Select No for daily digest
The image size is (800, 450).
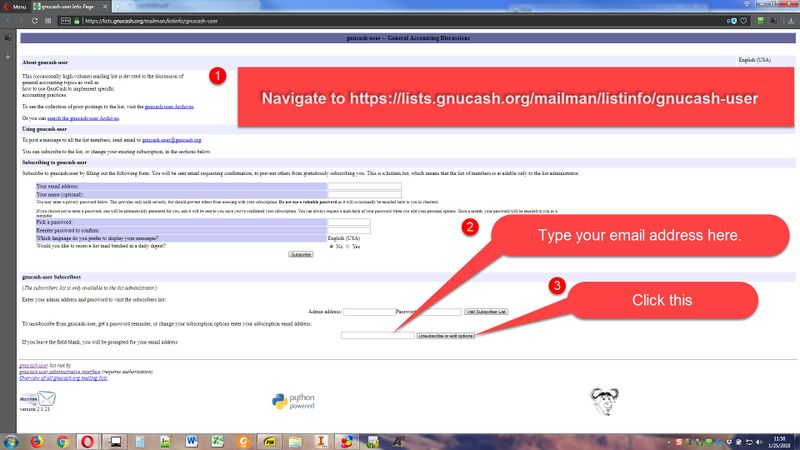332,246
